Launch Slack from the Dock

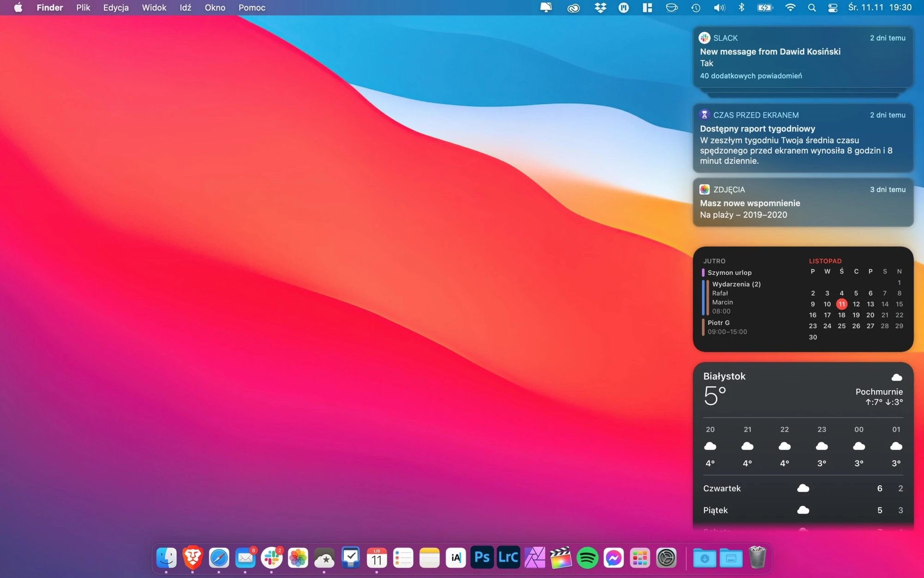click(x=272, y=558)
